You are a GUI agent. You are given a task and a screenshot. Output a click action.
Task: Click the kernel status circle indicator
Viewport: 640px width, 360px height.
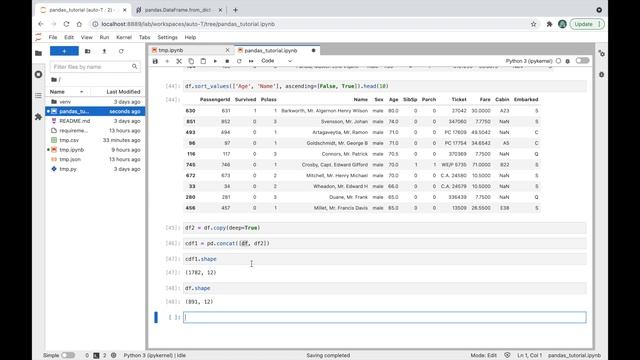tap(558, 61)
